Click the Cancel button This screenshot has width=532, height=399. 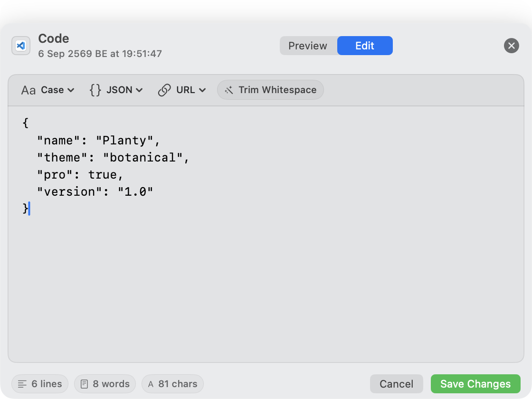click(396, 384)
